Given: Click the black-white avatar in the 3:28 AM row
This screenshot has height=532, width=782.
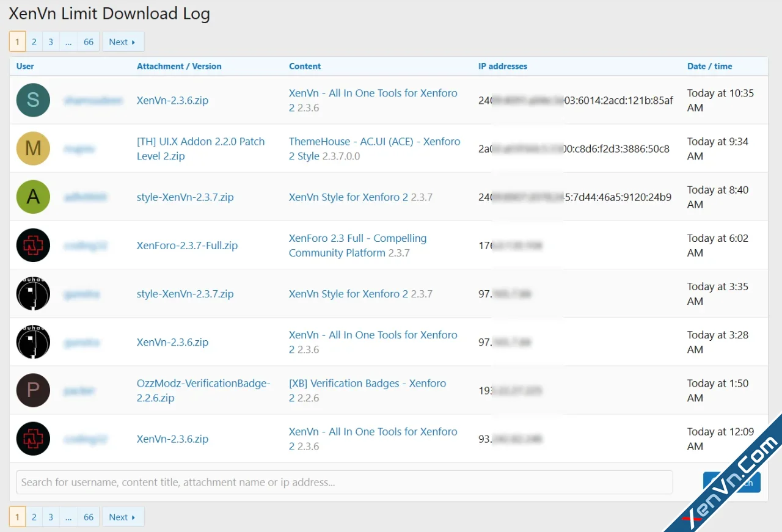Looking at the screenshot, I should (x=33, y=342).
